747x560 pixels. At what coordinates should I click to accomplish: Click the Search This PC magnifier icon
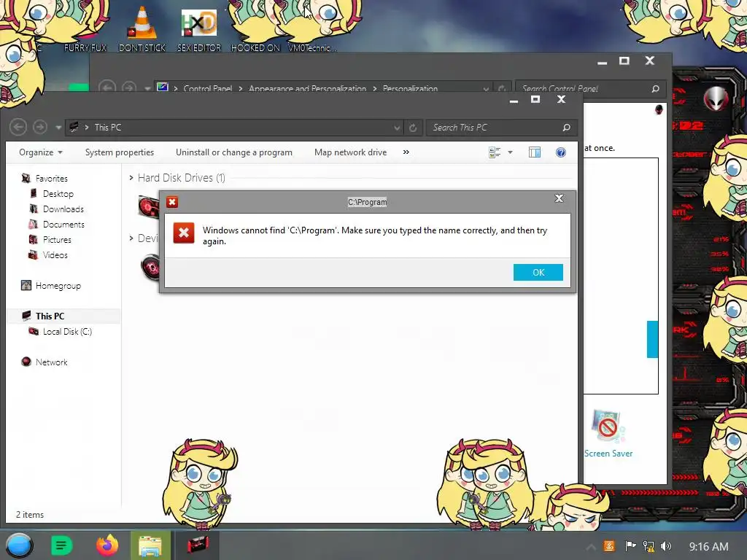tap(566, 128)
